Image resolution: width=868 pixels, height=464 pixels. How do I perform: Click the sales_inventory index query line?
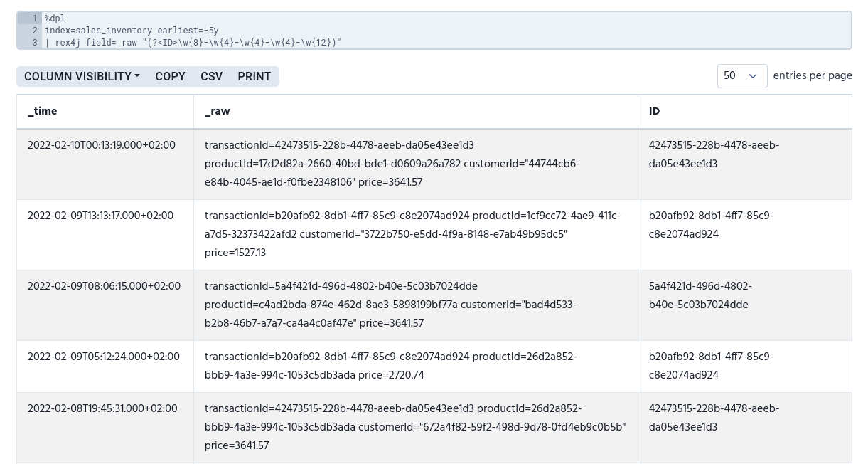click(x=132, y=31)
